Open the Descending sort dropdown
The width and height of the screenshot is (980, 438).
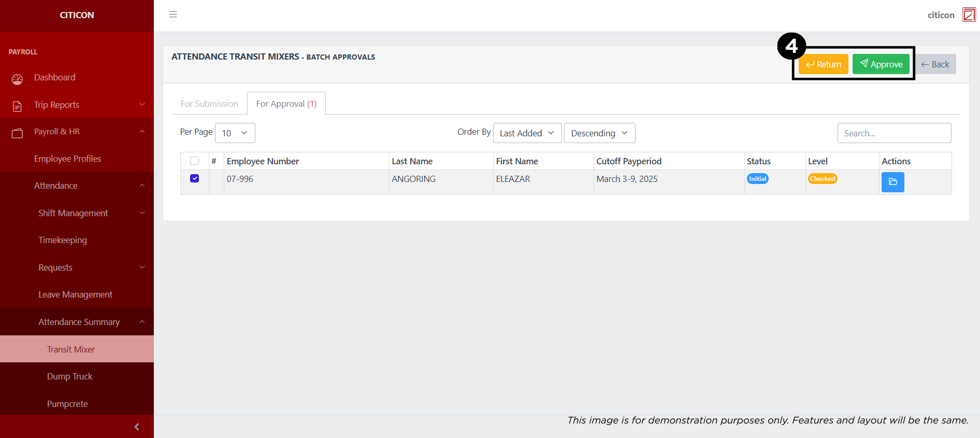click(599, 133)
